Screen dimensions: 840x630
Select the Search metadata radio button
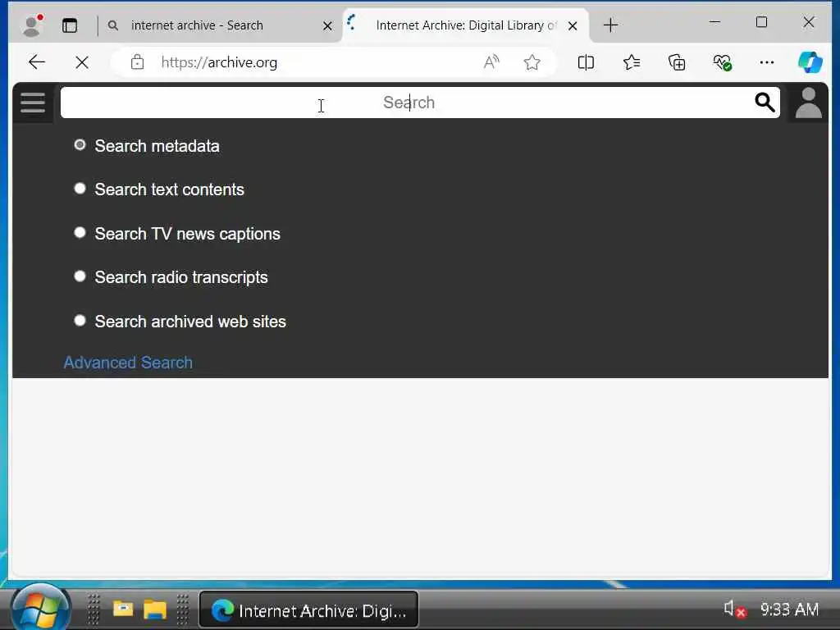(x=80, y=144)
